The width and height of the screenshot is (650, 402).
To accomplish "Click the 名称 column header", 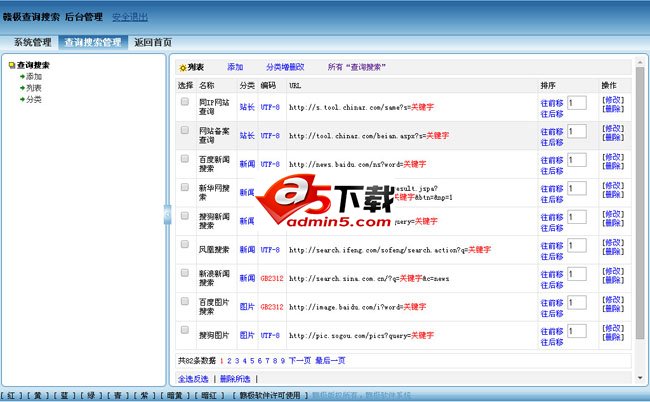I will click(206, 85).
